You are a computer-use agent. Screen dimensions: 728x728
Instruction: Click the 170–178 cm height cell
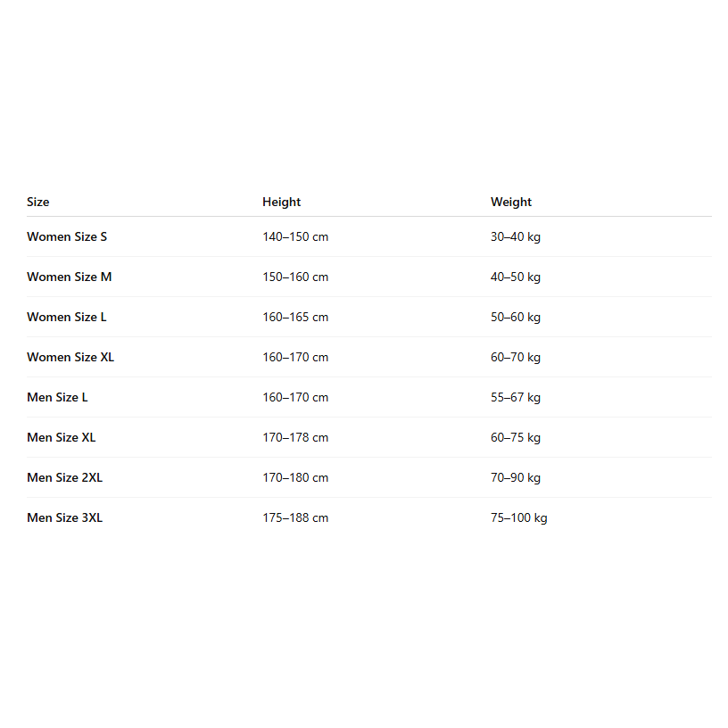pyautogui.click(x=295, y=438)
